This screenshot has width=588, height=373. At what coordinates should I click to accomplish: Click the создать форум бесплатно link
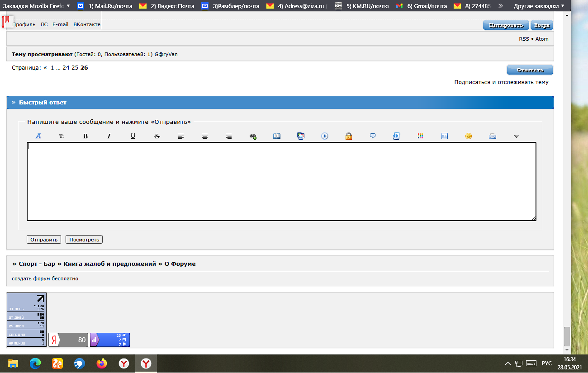pyautogui.click(x=45, y=279)
